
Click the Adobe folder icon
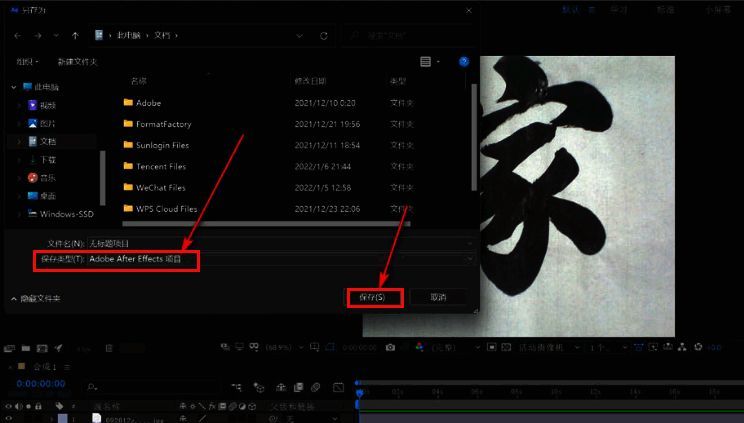[128, 103]
